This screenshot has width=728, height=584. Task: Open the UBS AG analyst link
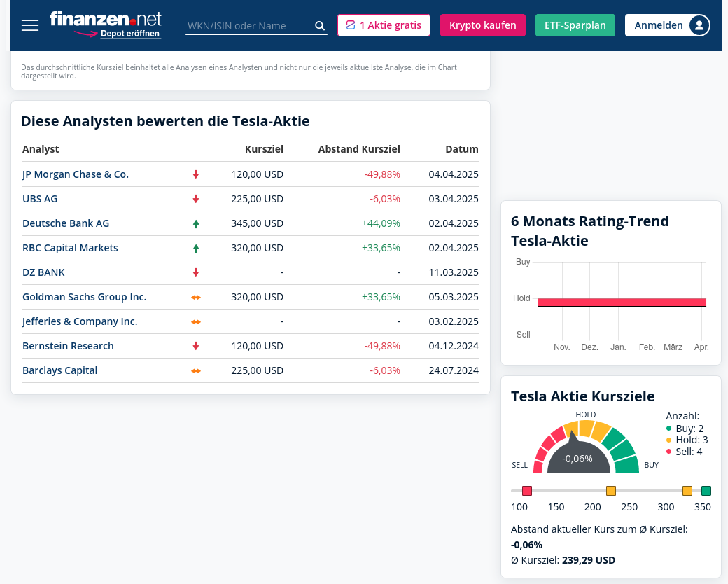[40, 199]
